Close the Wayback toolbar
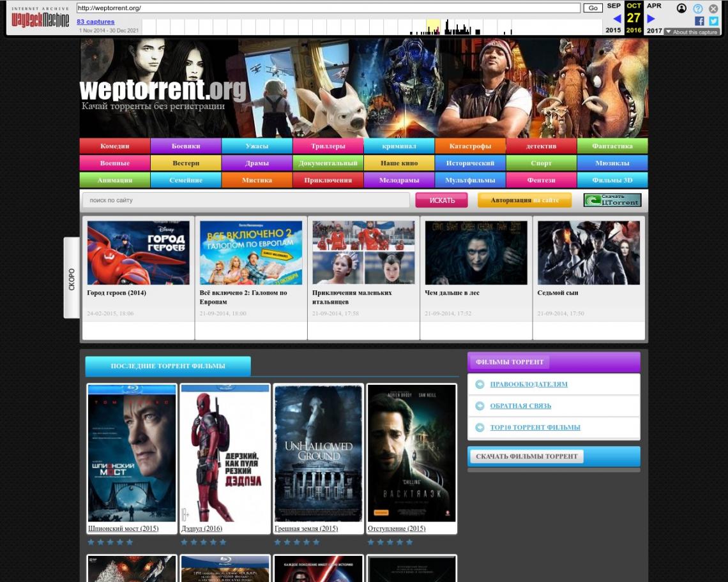The height and width of the screenshot is (582, 728). 713,8
